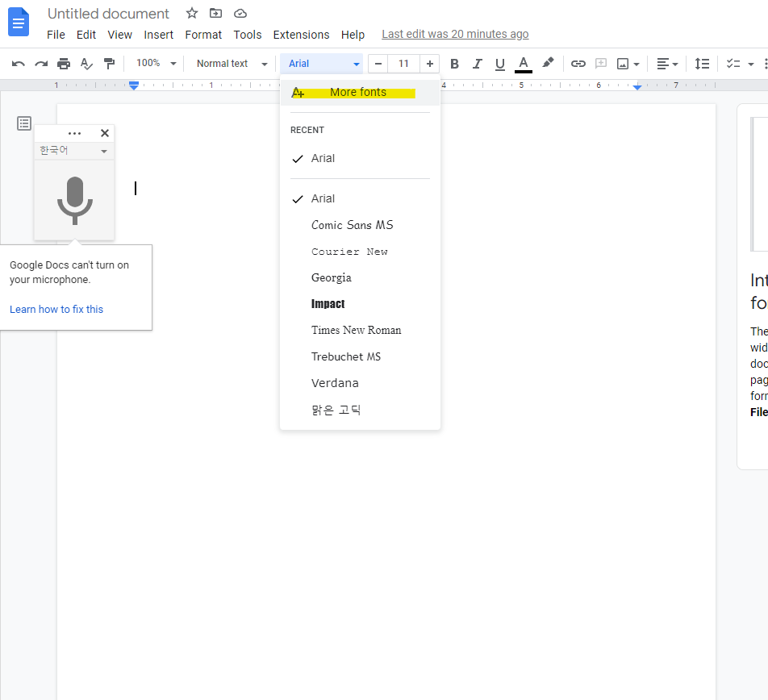Collapse the Arial font dropdown
Image resolution: width=768 pixels, height=700 pixels.
tap(321, 64)
